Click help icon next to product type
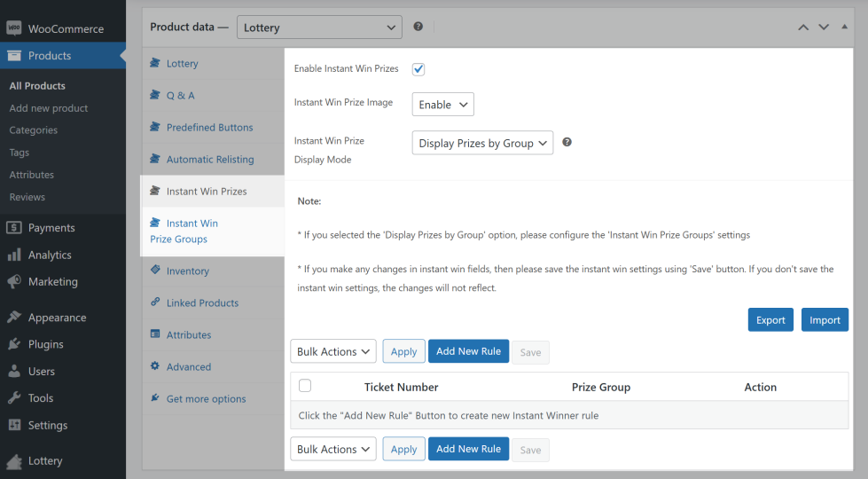Image resolution: width=868 pixels, height=479 pixels. pos(418,27)
